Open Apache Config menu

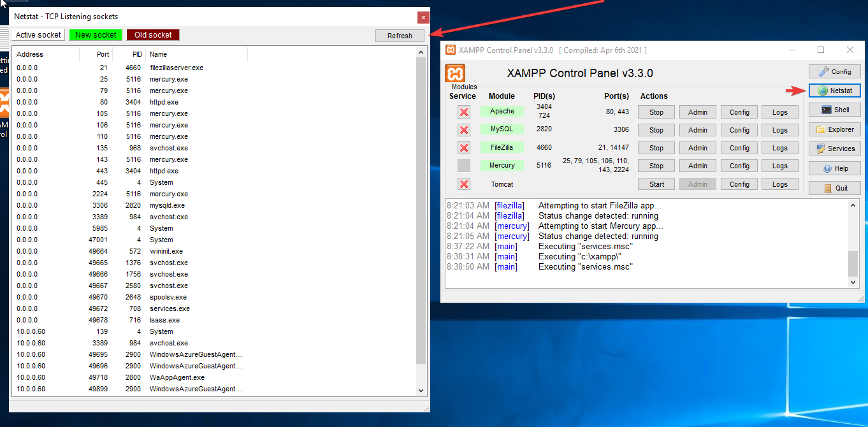coord(739,112)
